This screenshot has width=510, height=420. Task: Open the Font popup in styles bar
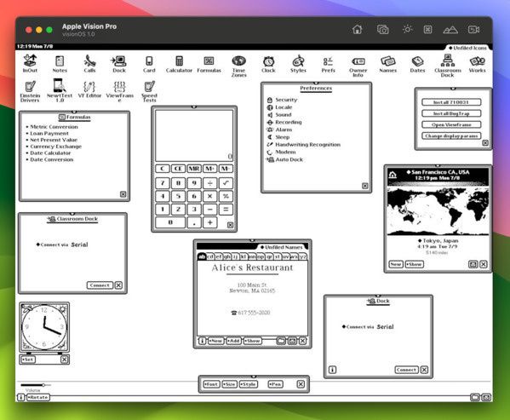(211, 384)
